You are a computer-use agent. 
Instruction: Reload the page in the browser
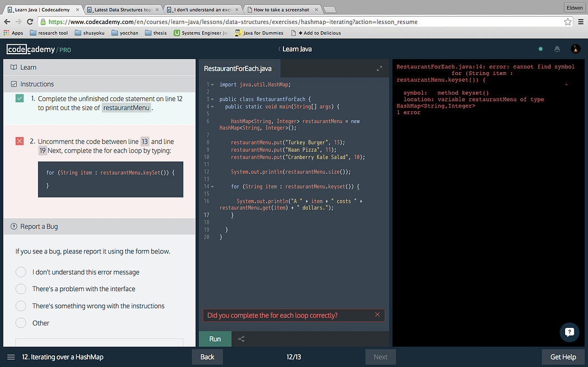click(30, 22)
